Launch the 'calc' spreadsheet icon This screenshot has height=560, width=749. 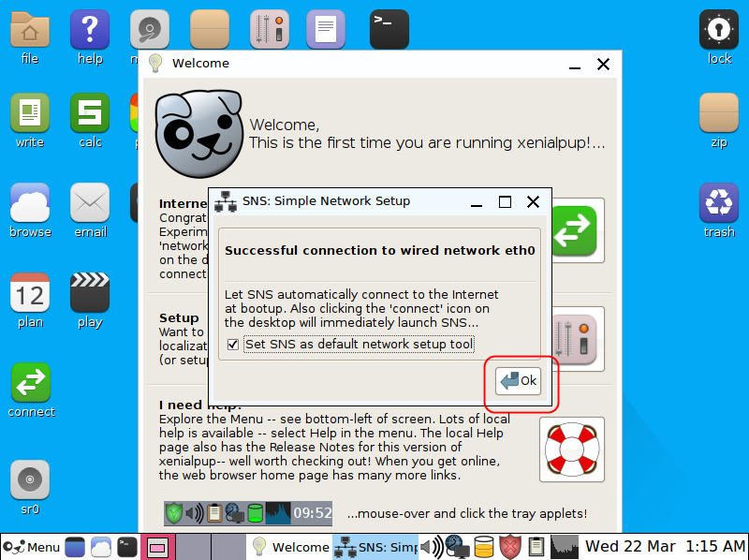coord(90,113)
